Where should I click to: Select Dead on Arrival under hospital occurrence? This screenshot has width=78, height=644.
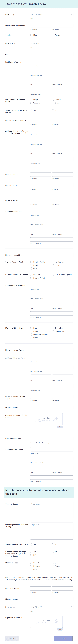tap(31, 278)
